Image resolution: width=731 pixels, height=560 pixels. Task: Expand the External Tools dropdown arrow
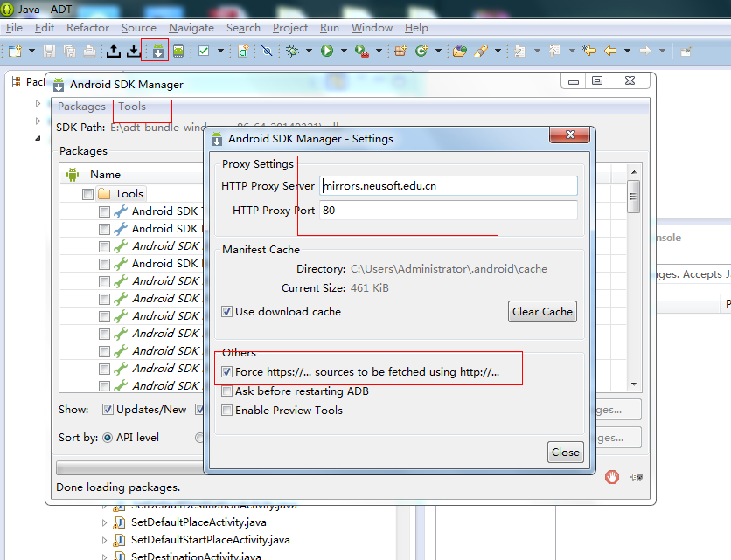click(379, 51)
